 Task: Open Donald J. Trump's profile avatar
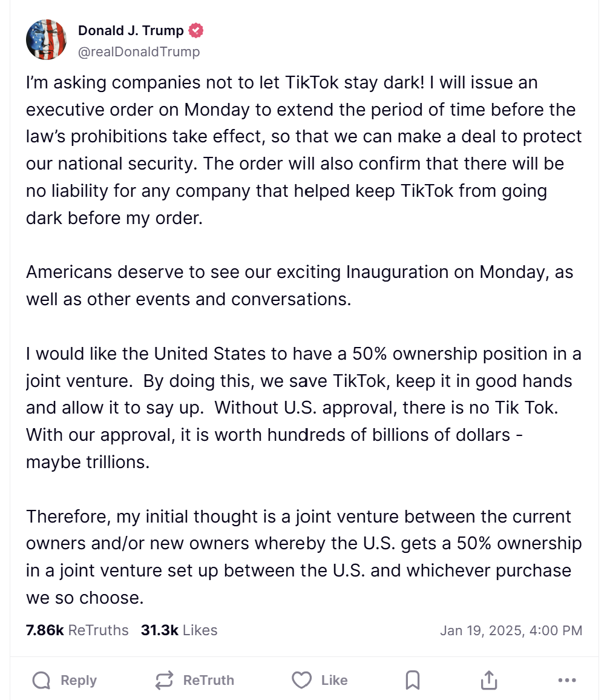tap(47, 40)
